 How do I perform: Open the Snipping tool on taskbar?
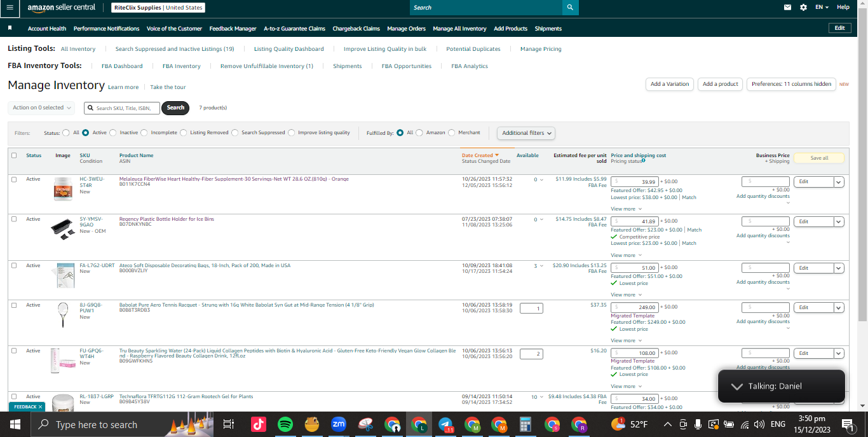coord(365,424)
